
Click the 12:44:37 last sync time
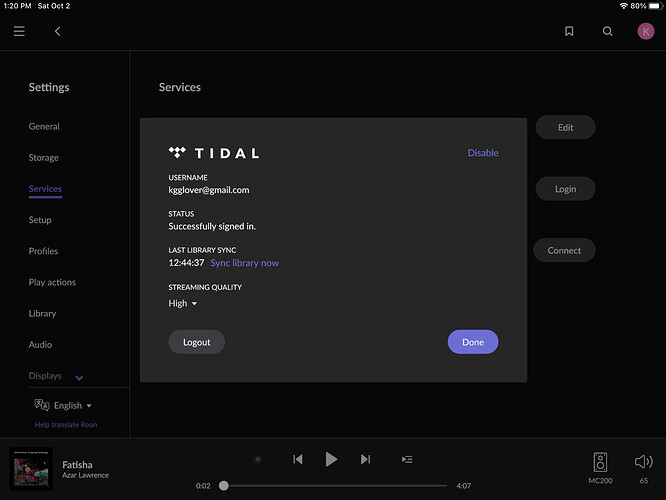pos(186,263)
